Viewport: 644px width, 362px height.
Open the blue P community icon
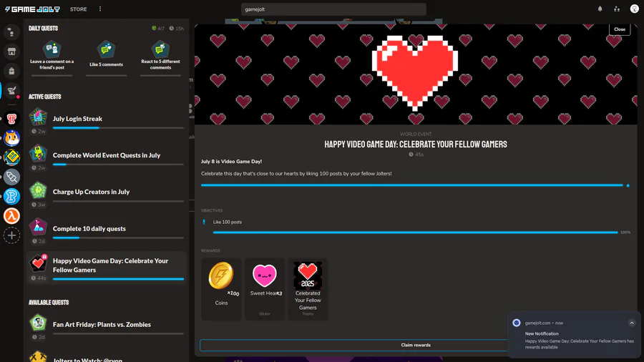(x=11, y=197)
